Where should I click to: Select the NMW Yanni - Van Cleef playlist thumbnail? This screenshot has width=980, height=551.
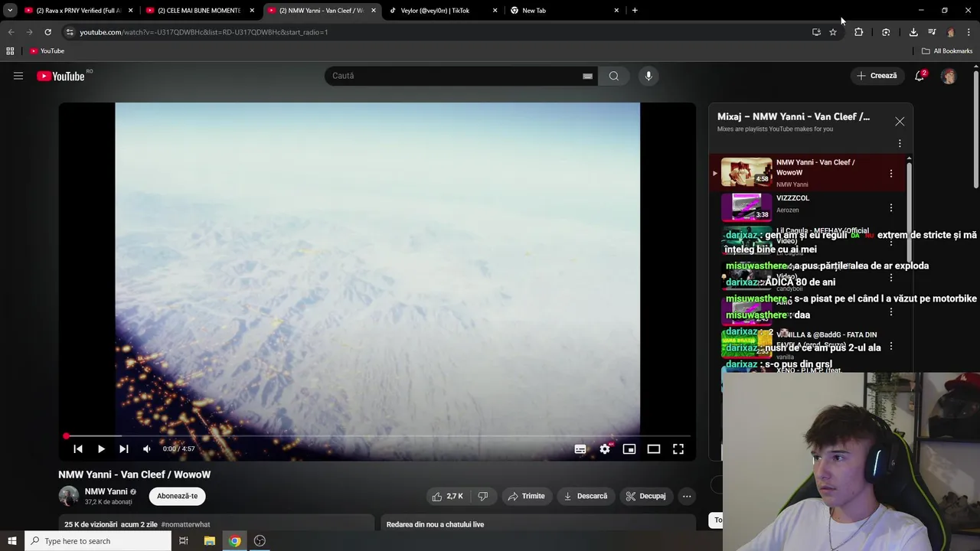tap(746, 171)
